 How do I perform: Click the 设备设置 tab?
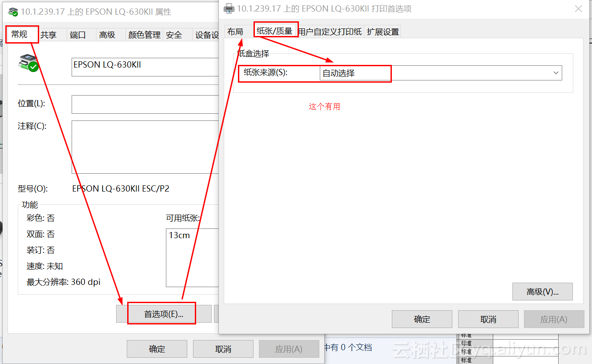[207, 35]
